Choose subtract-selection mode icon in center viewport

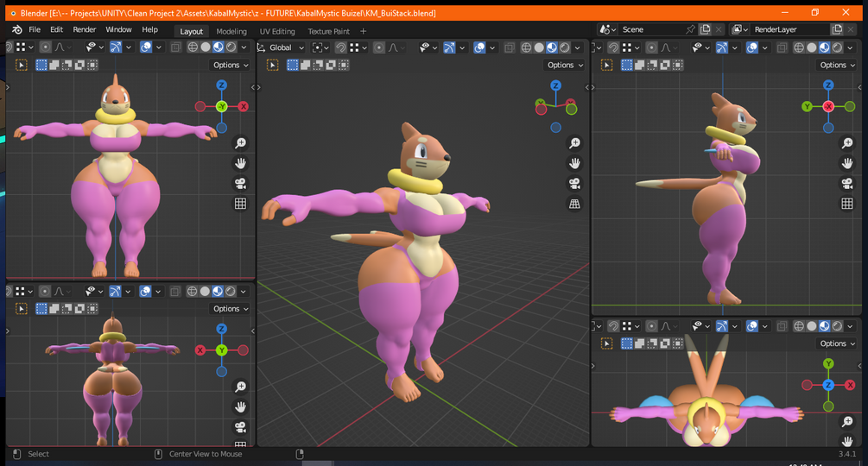(x=318, y=66)
